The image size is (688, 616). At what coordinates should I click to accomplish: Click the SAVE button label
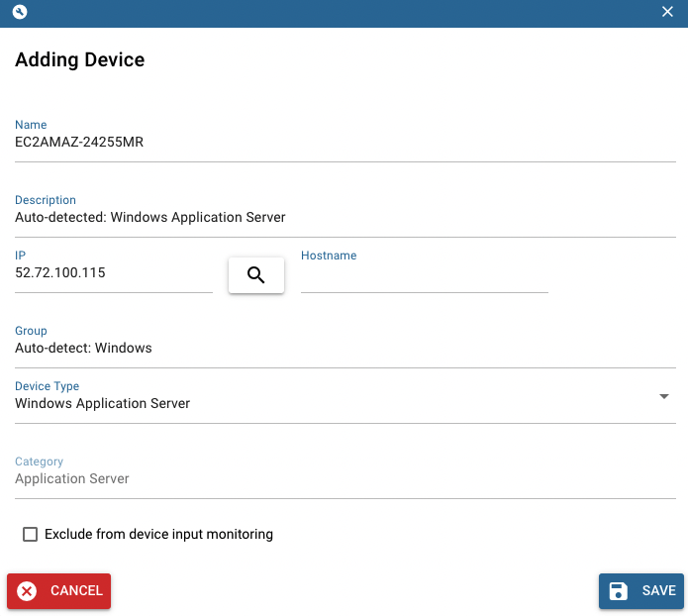658,591
